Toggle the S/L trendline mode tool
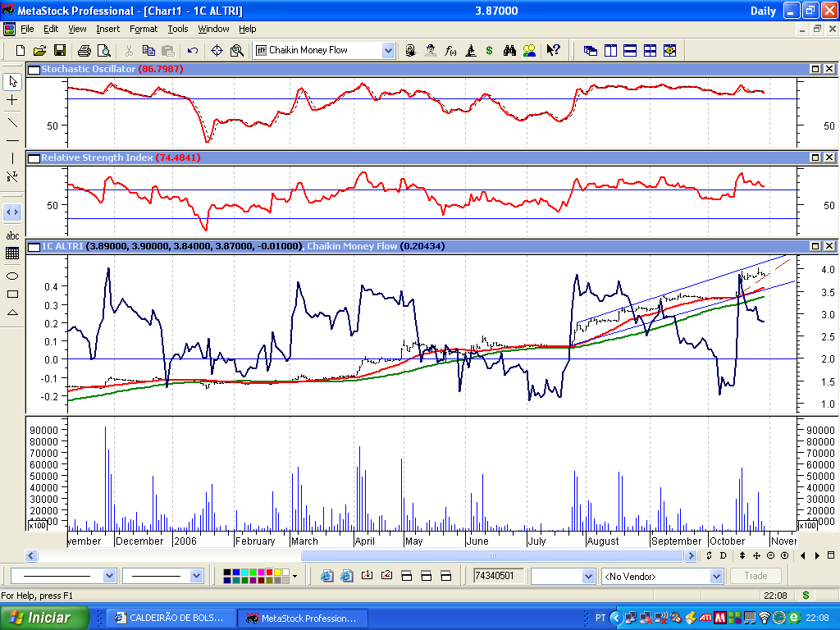 [x=12, y=176]
